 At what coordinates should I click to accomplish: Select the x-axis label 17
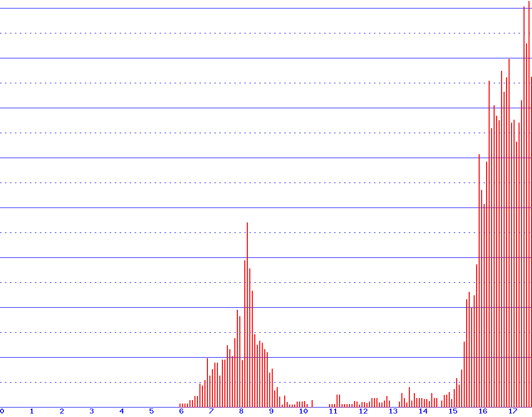point(513,411)
